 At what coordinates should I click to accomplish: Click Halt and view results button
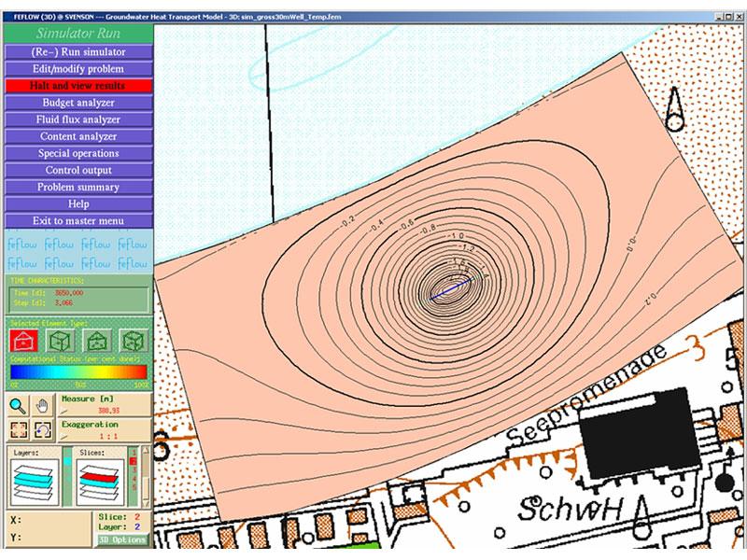tap(78, 86)
